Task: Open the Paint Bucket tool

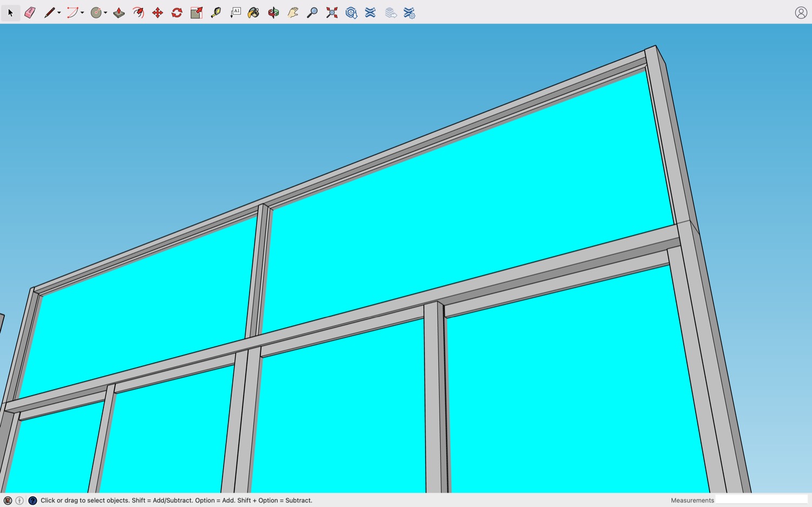Action: 253,12
